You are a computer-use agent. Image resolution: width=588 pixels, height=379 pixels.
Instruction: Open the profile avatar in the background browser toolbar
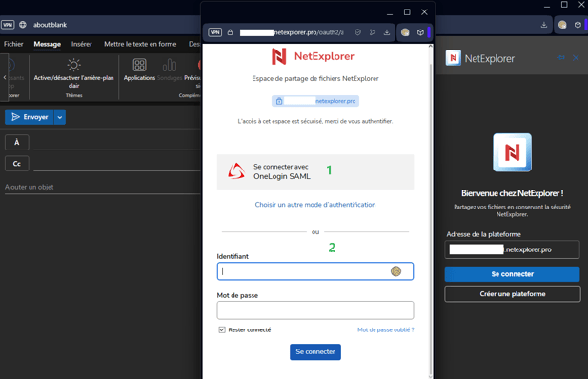click(x=562, y=25)
